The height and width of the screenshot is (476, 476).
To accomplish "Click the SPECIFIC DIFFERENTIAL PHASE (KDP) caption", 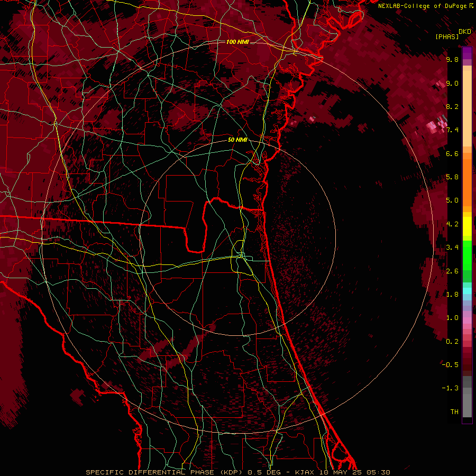I will [x=164, y=472].
